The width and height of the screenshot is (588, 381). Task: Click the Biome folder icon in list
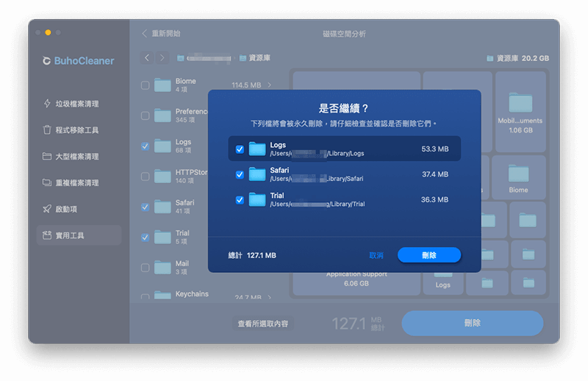click(162, 85)
